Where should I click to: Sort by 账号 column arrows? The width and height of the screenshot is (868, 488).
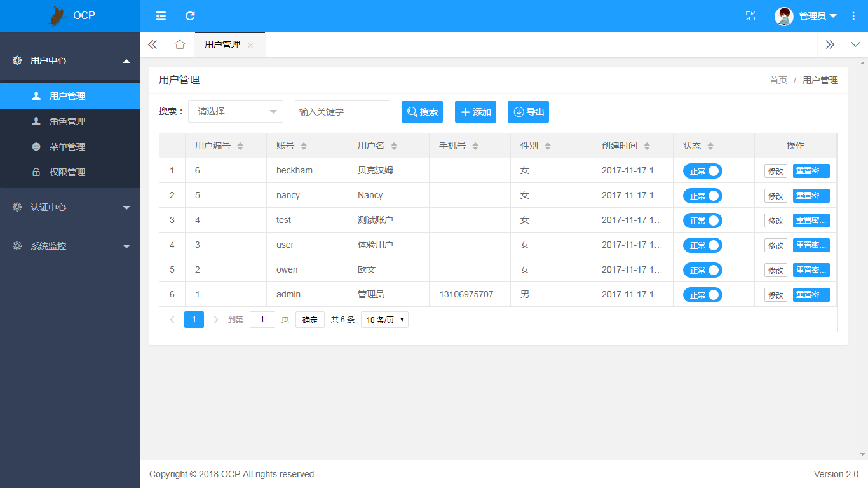click(304, 146)
